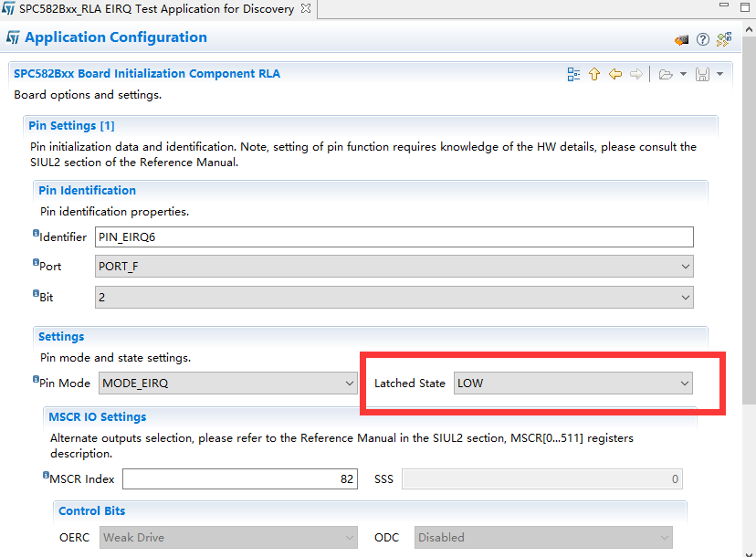Open the Help icon in the header

[702, 39]
